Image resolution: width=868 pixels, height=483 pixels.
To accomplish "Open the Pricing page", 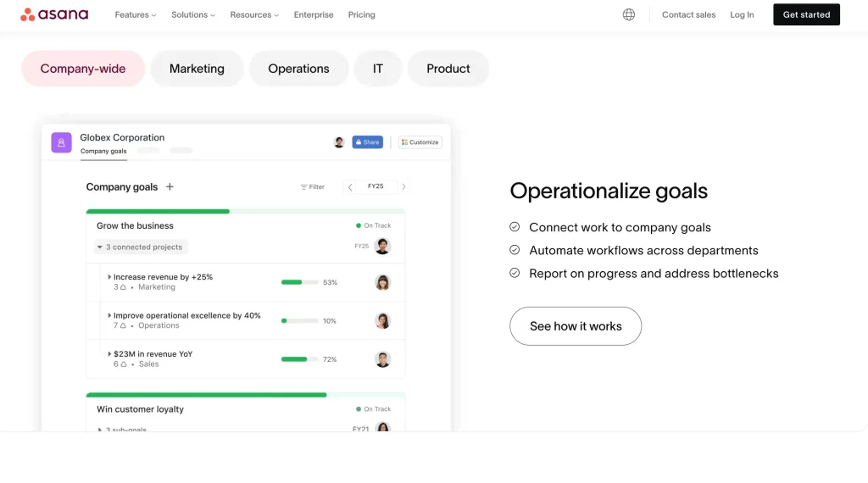I will click(x=361, y=15).
